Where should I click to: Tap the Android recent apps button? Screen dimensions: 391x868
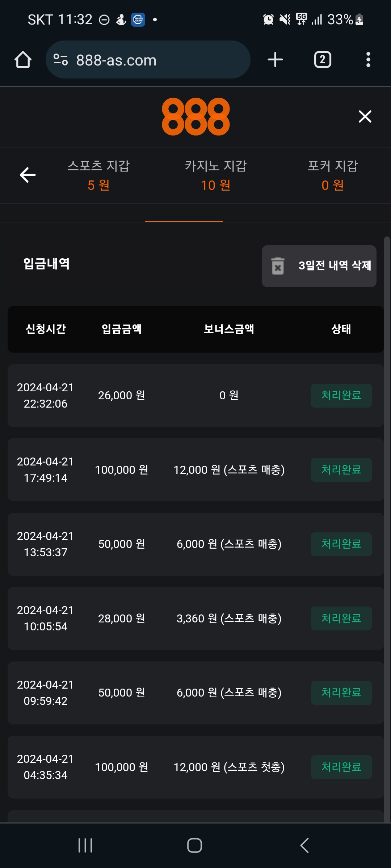coord(85,846)
